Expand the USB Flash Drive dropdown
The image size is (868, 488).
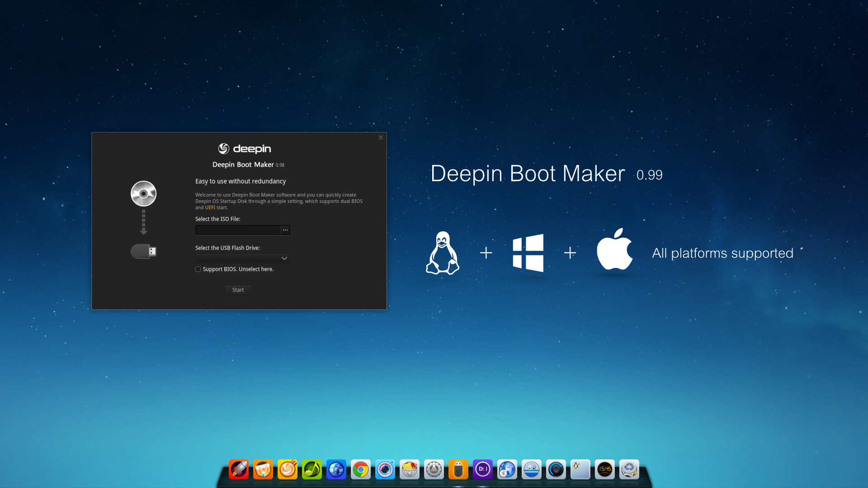click(x=242, y=258)
